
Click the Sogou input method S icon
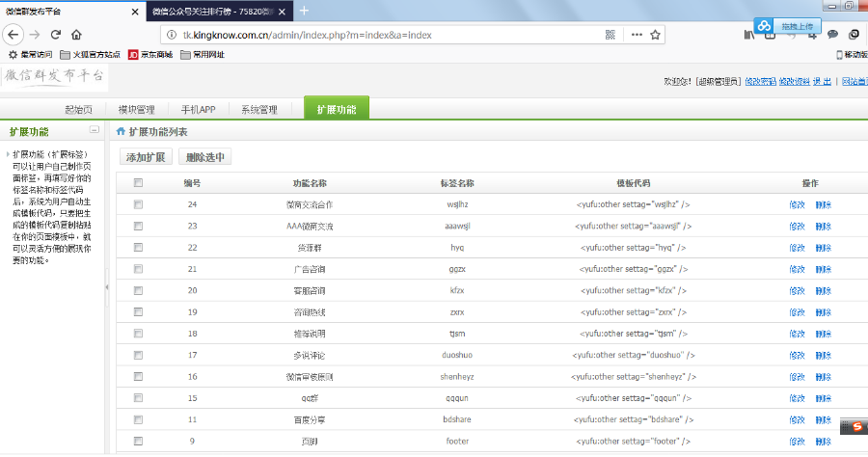tap(857, 426)
